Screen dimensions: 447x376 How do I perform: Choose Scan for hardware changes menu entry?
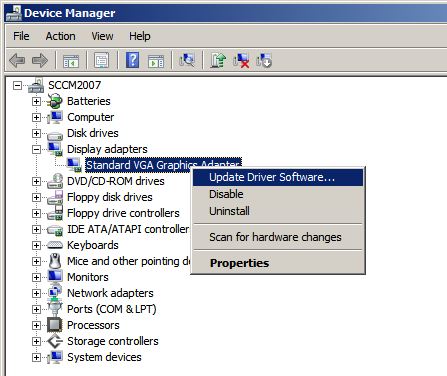pos(278,237)
